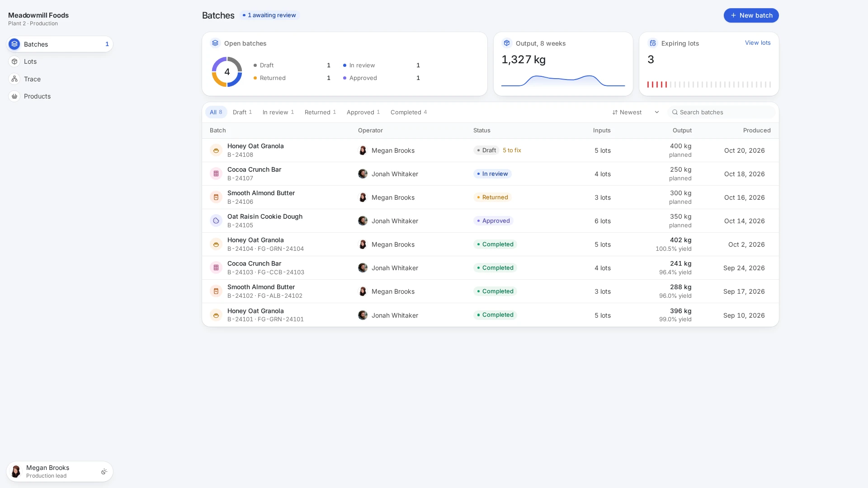Open Megan Brooks profile card at bottom
The width and height of the screenshot is (868, 488).
point(60,472)
